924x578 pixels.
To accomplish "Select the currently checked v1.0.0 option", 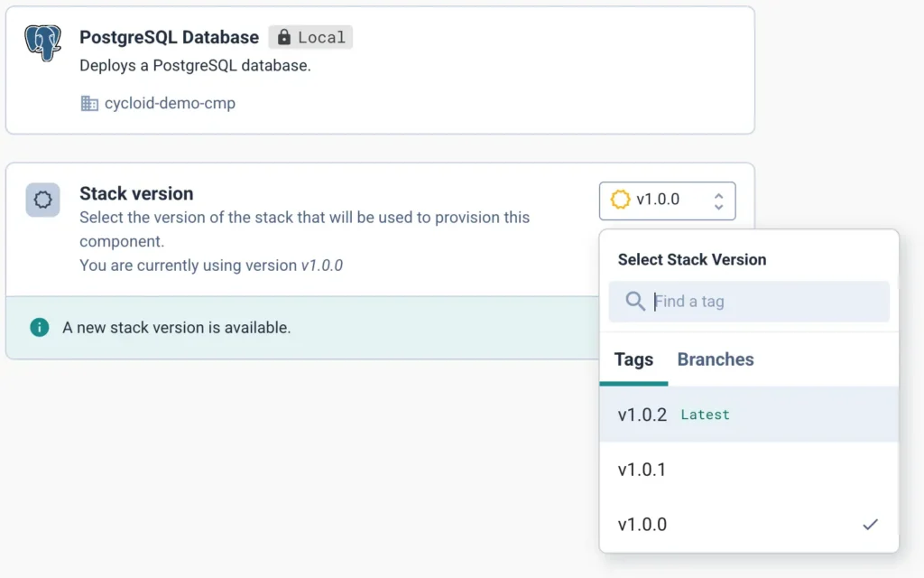I will pyautogui.click(x=642, y=525).
